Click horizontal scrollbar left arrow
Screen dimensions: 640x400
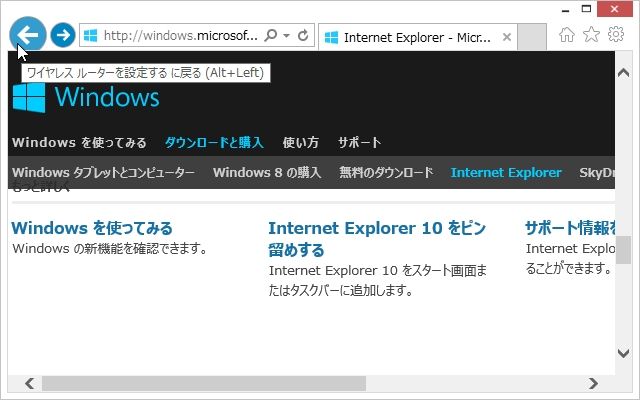29,383
